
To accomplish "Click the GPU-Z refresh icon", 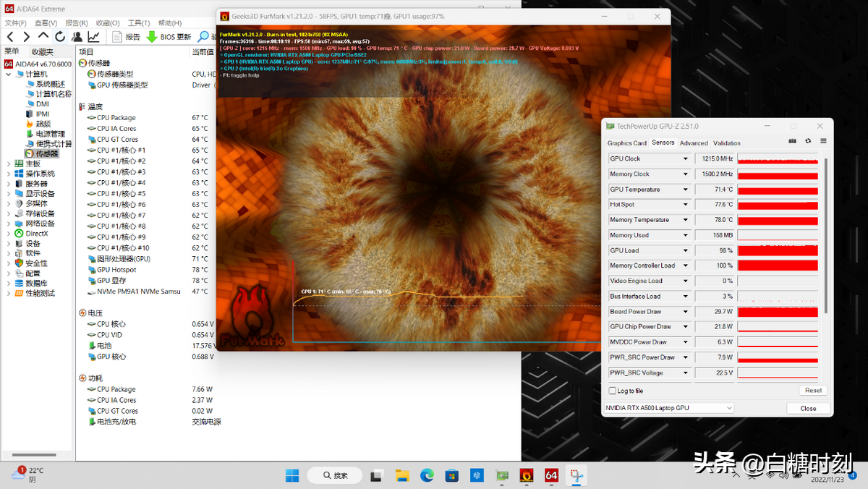I will coord(808,141).
